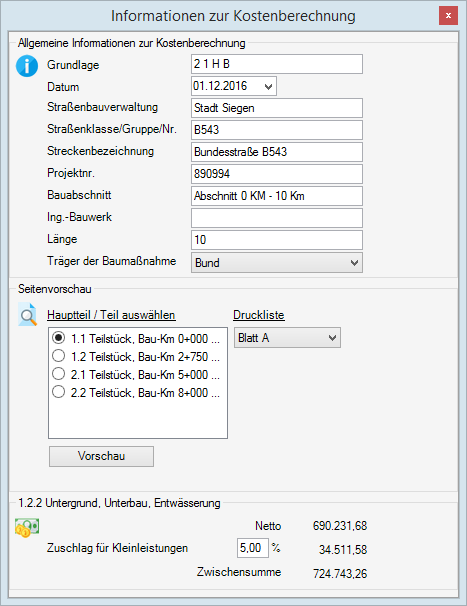The height and width of the screenshot is (606, 467).
Task: Click the Zwischensumme value 724.743,26
Action: tap(340, 574)
